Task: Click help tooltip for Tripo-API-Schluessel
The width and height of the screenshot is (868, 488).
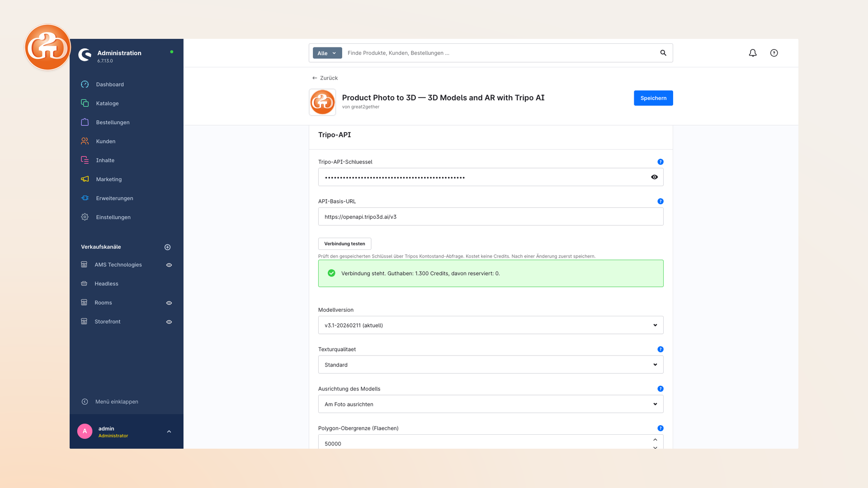Action: pos(660,162)
